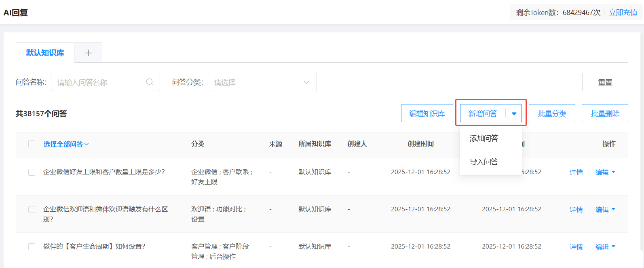Click the 编辑知识库 button
Image resolution: width=644 pixels, height=268 pixels.
click(x=427, y=114)
